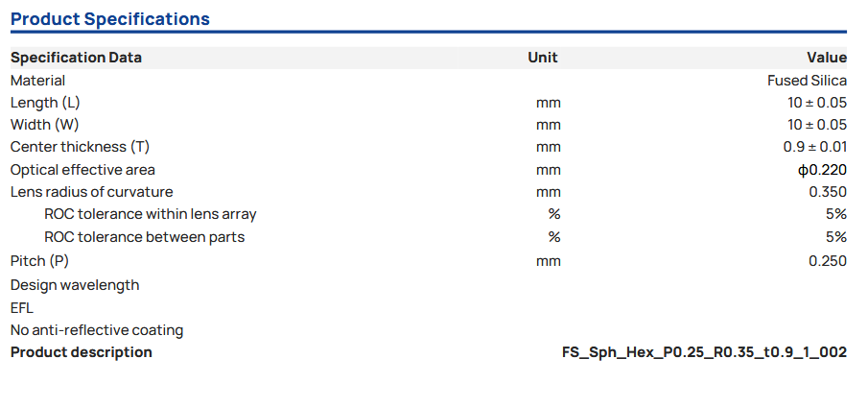Select ROC tolerance between parts row

coord(145,237)
